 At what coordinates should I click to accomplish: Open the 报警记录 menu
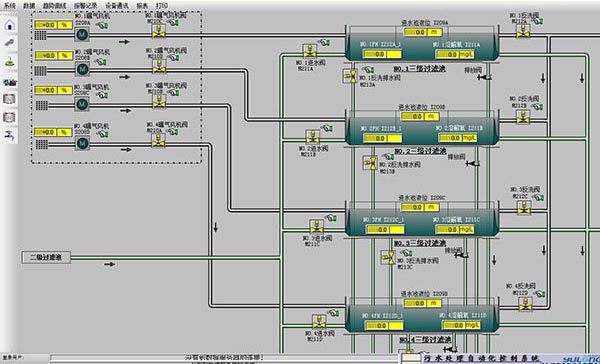[86, 6]
